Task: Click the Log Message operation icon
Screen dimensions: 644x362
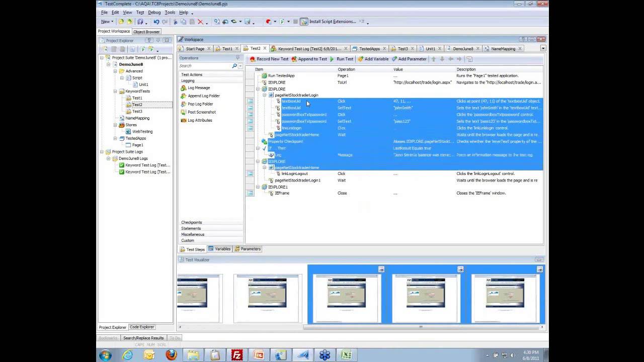Action: [x=184, y=88]
